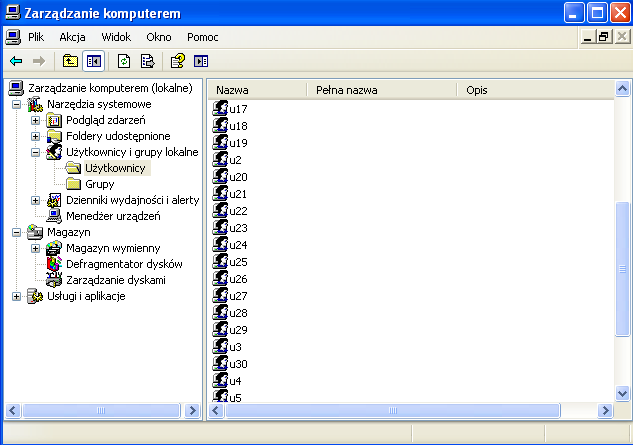The width and height of the screenshot is (633, 445).
Task: Click the last toolbar icon (action pane)
Action: click(x=201, y=61)
